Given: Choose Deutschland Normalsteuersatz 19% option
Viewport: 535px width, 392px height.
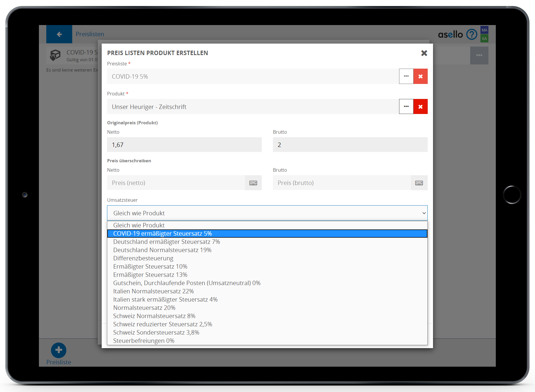Looking at the screenshot, I should (x=162, y=250).
